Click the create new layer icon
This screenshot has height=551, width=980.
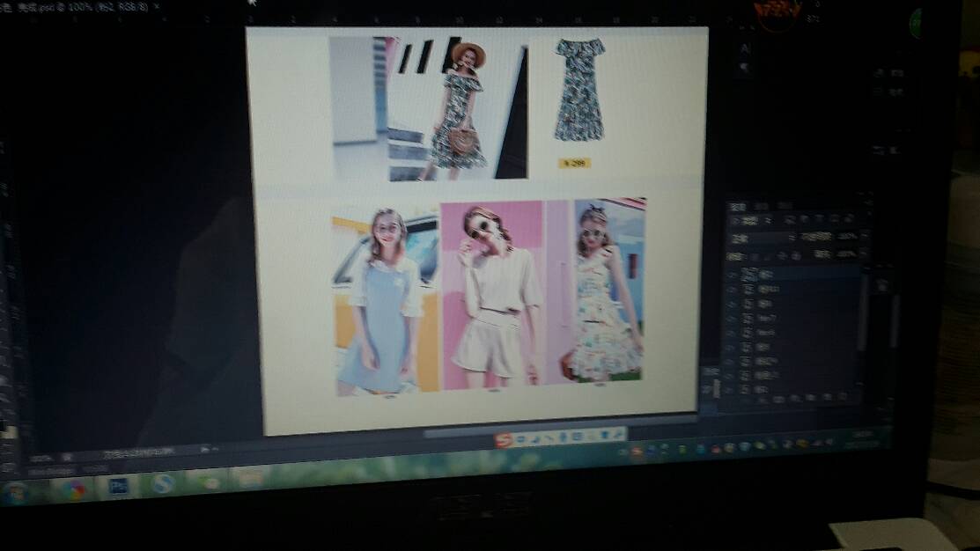(827, 397)
